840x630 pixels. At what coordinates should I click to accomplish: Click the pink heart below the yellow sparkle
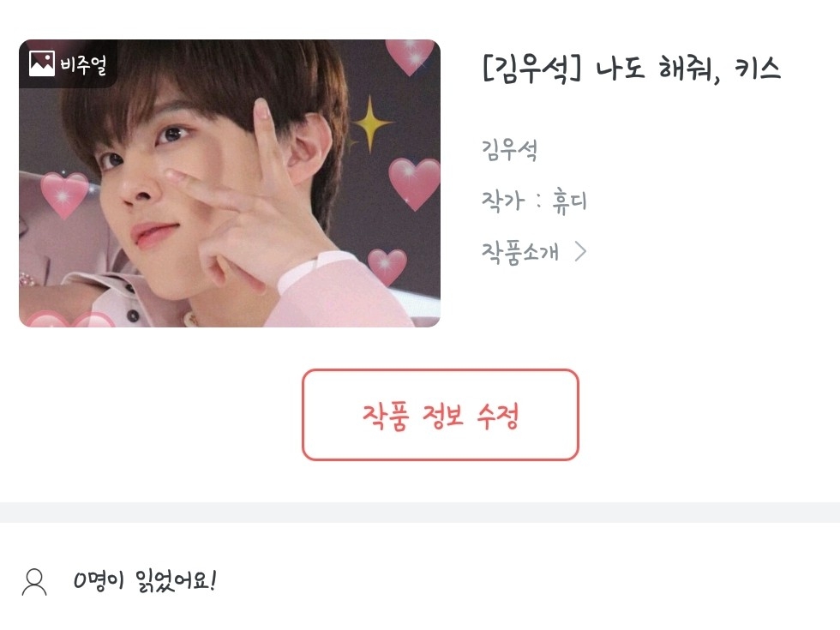point(414,183)
